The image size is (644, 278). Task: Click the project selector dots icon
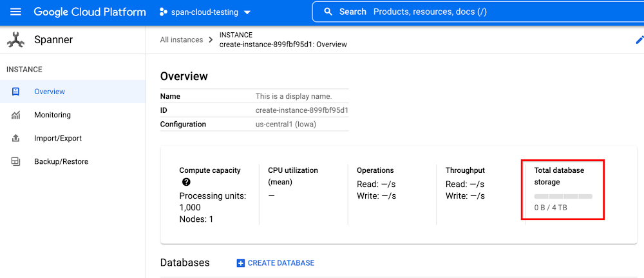[163, 12]
